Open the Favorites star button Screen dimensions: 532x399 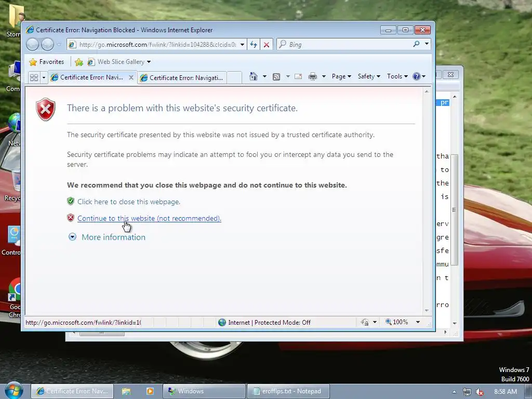pyautogui.click(x=47, y=62)
